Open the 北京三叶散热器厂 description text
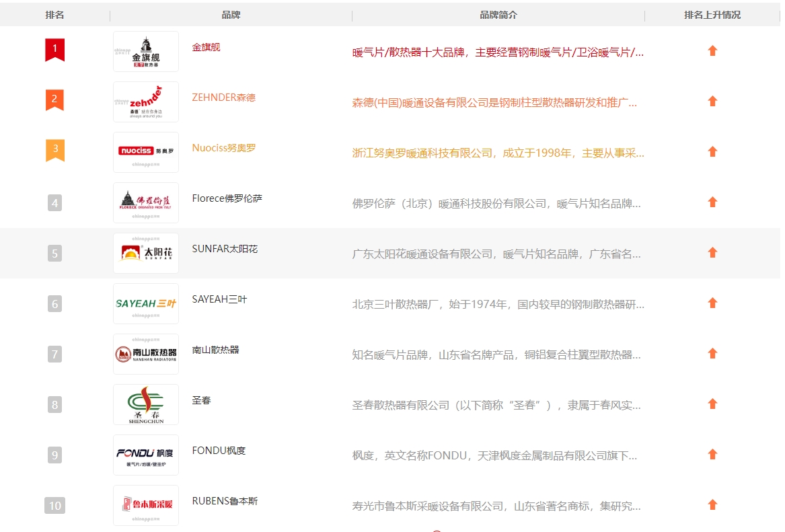Viewport: 785px width, 532px height. (x=498, y=305)
